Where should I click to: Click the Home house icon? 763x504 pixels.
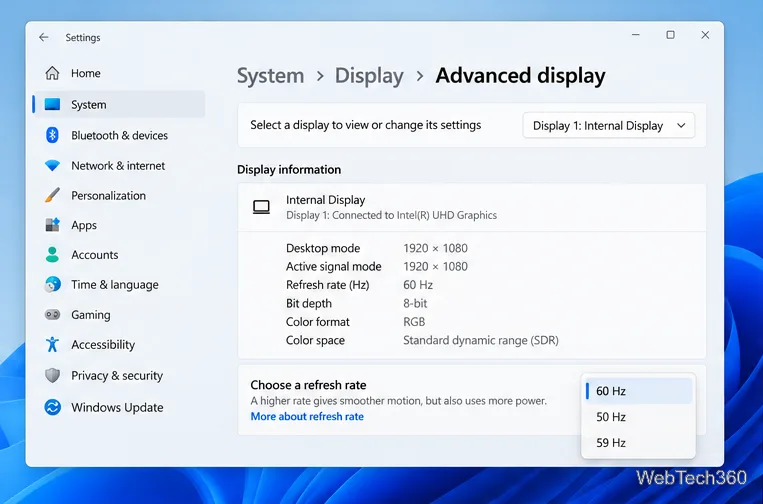point(52,73)
